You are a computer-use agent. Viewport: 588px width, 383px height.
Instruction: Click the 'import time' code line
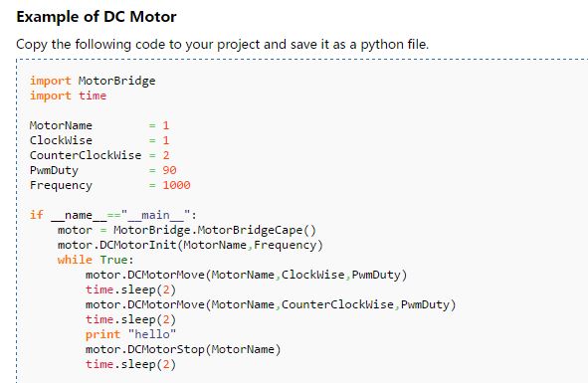click(68, 96)
